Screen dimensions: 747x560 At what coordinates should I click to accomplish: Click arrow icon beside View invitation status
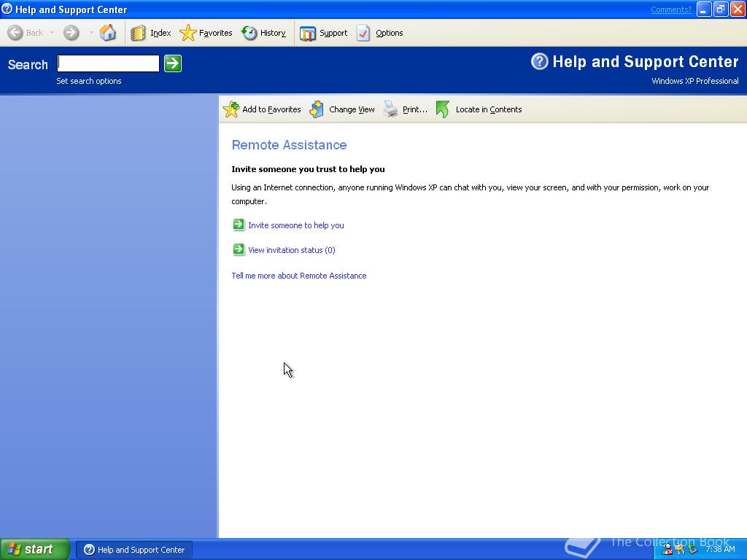tap(239, 249)
